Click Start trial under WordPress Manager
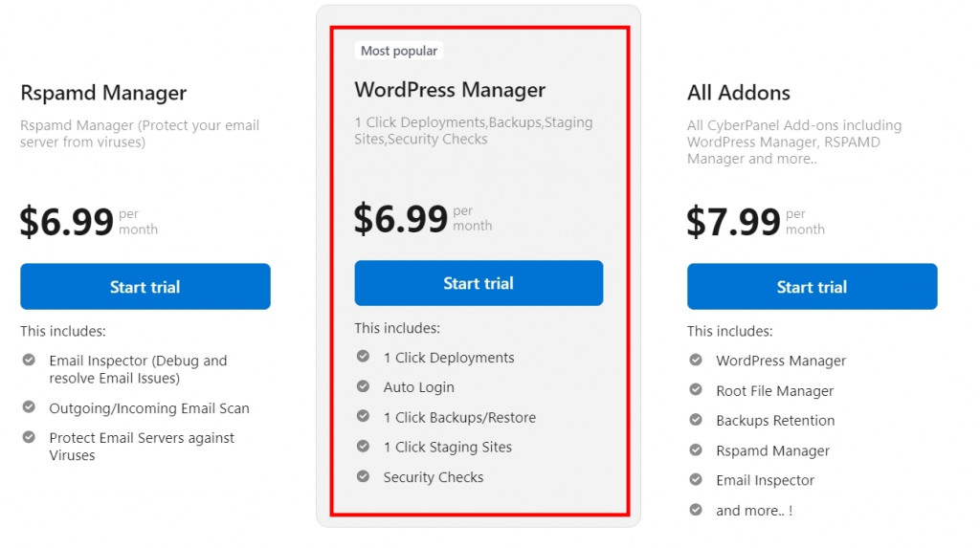This screenshot has width=980, height=548. [479, 283]
